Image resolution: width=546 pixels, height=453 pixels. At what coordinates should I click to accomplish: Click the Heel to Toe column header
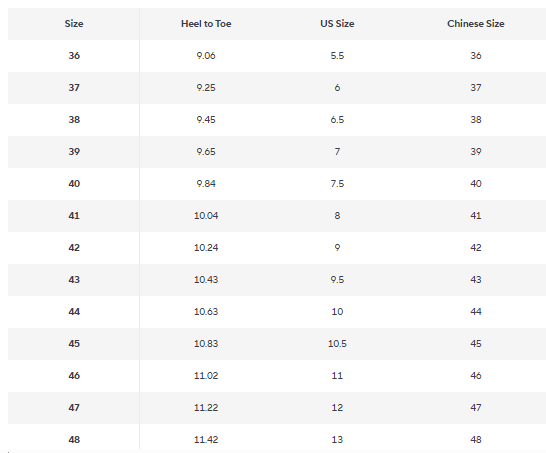tap(206, 24)
